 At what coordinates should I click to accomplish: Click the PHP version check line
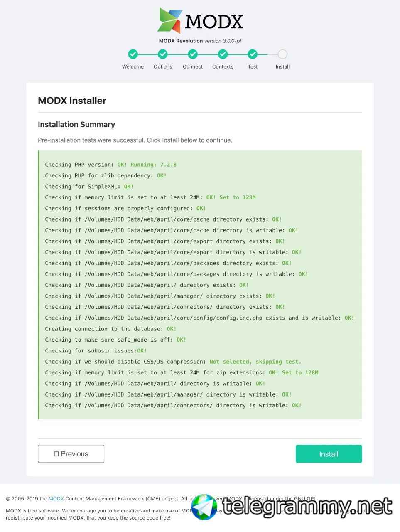pyautogui.click(x=110, y=165)
